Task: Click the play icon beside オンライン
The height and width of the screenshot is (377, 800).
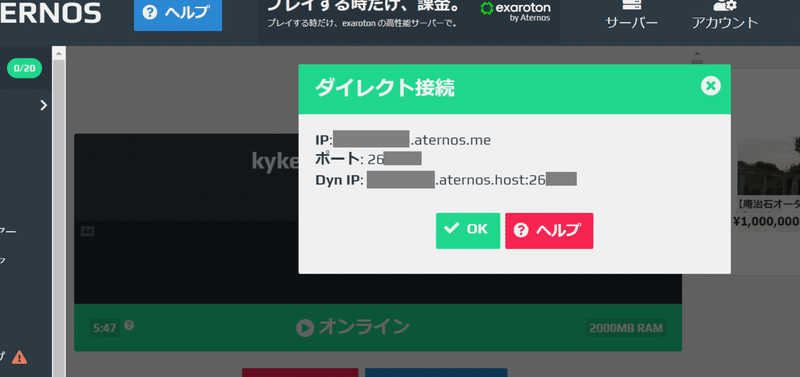Action: (x=305, y=328)
